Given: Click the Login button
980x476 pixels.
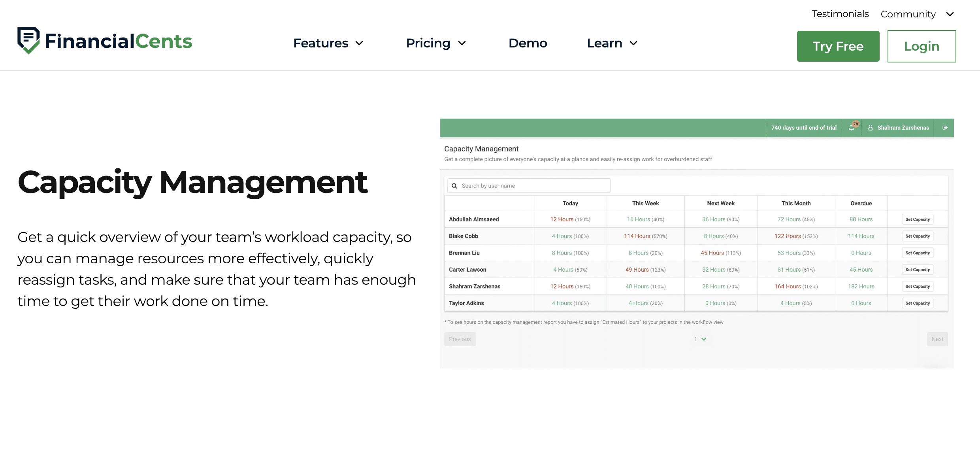Looking at the screenshot, I should tap(922, 46).
